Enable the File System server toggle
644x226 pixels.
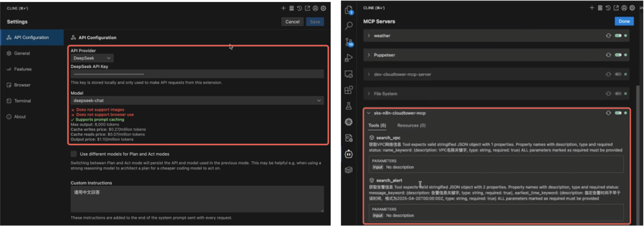(618, 94)
